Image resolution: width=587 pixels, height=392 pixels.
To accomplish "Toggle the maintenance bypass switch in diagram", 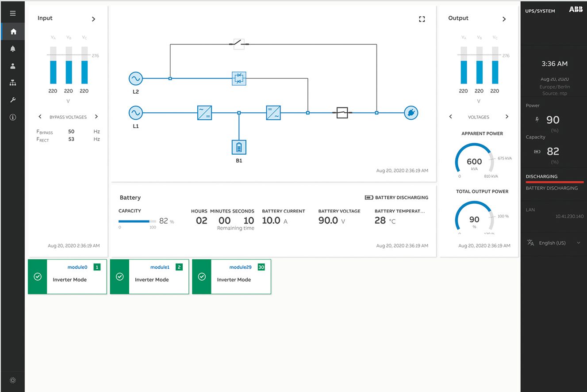I will [239, 44].
